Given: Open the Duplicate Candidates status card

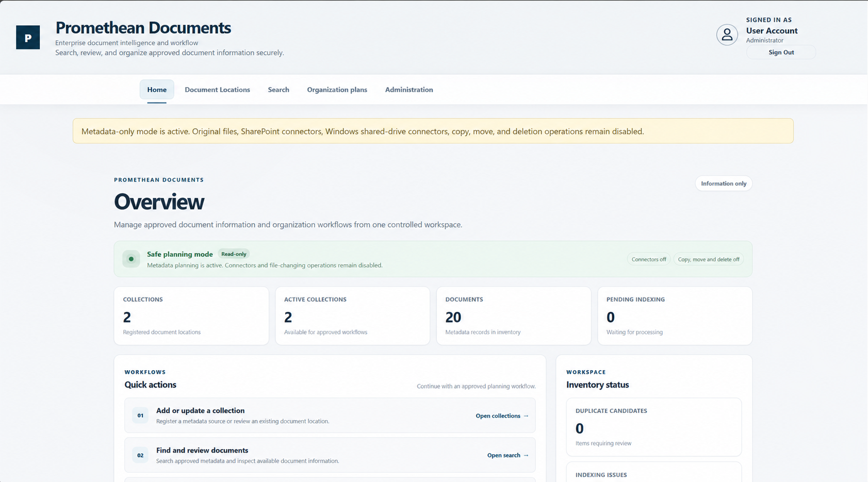Looking at the screenshot, I should 654,427.
